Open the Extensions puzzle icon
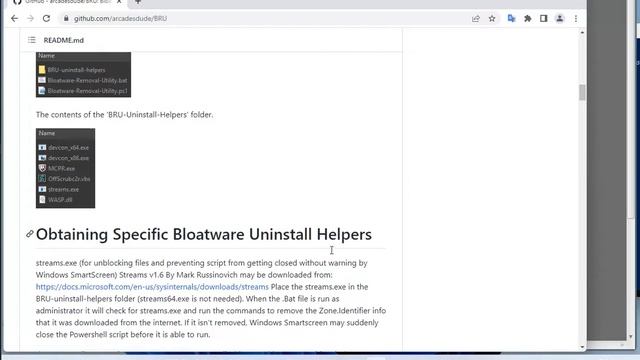Image resolution: width=640 pixels, height=360 pixels. pos(527,18)
